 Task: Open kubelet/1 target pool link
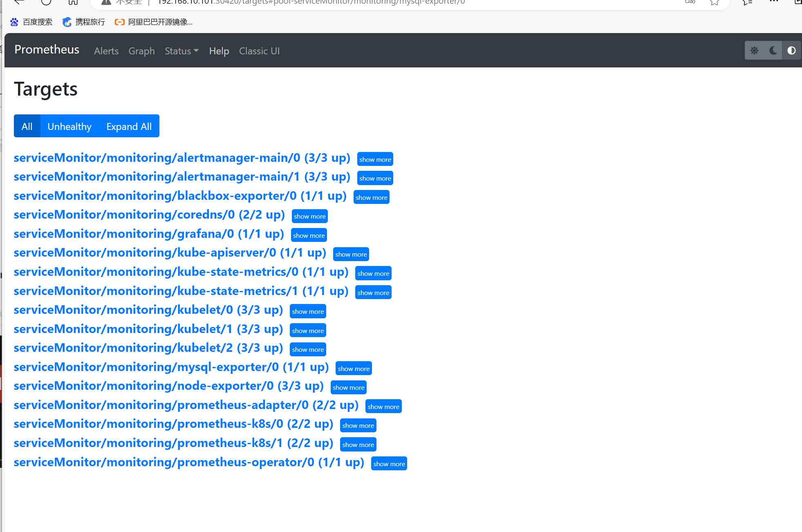tap(148, 329)
